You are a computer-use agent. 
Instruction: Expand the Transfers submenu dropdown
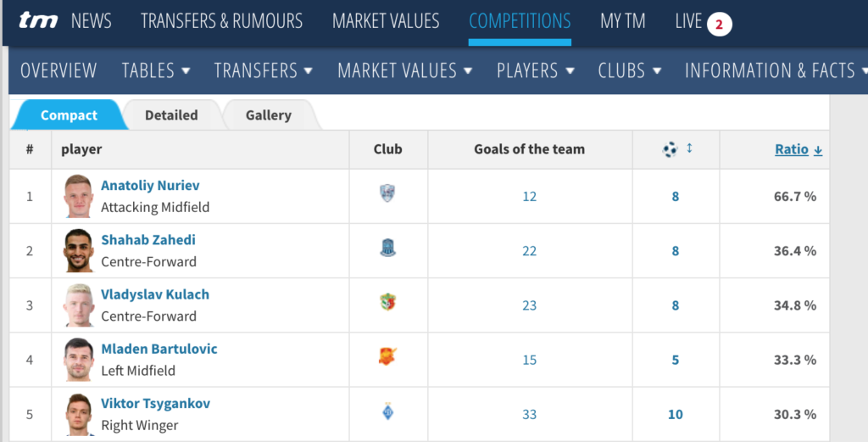click(264, 70)
